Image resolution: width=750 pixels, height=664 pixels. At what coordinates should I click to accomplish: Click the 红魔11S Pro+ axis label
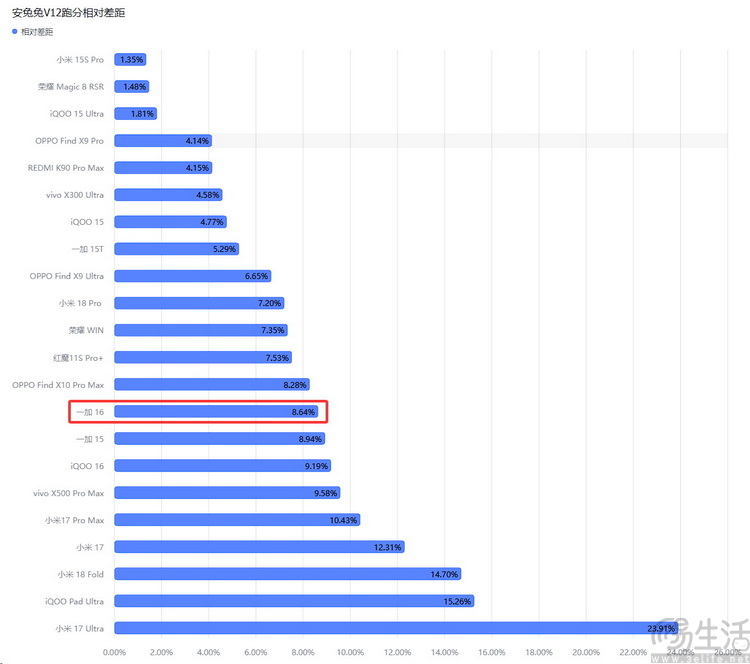coord(78,358)
